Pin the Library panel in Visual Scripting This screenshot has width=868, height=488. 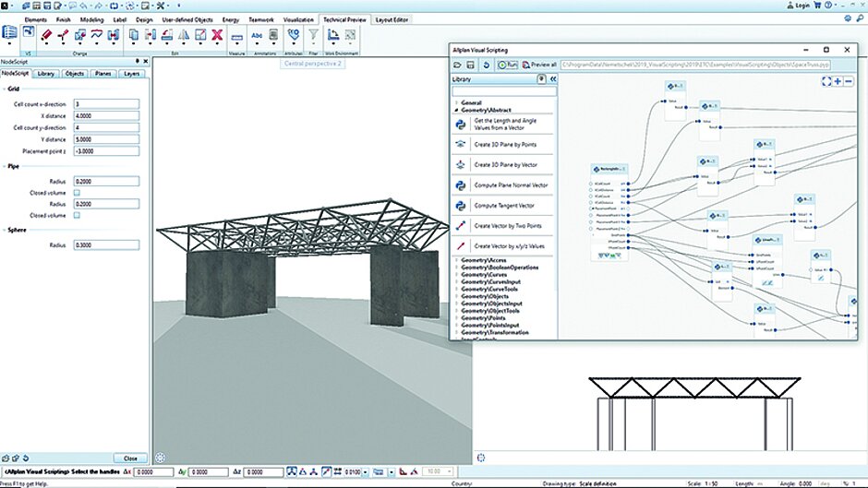tap(541, 79)
